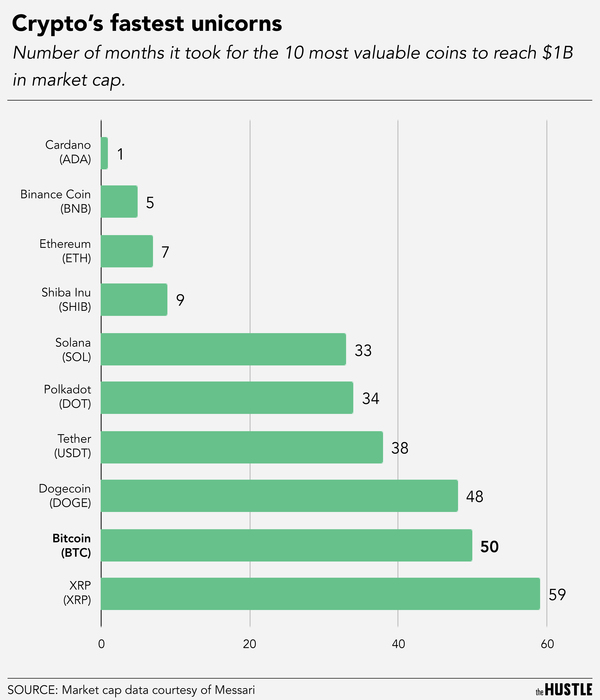Viewport: 600px width, 700px height.
Task: Click the Cardano (ADA) green bar
Action: coord(105,153)
